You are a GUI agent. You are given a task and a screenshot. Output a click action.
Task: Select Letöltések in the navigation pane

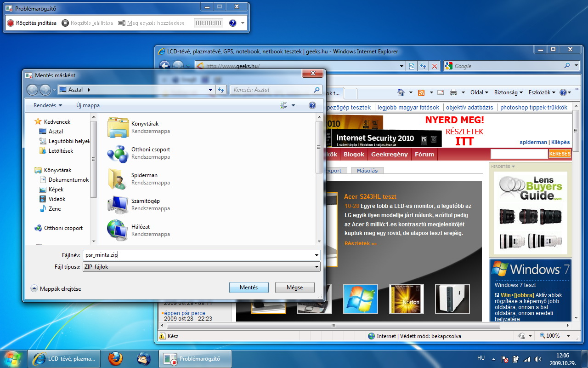tap(61, 151)
